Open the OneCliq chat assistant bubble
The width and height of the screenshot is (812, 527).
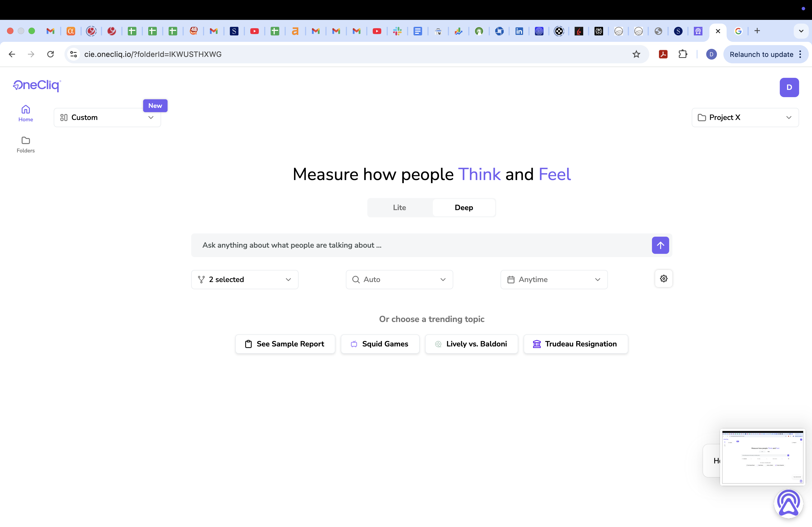(788, 503)
